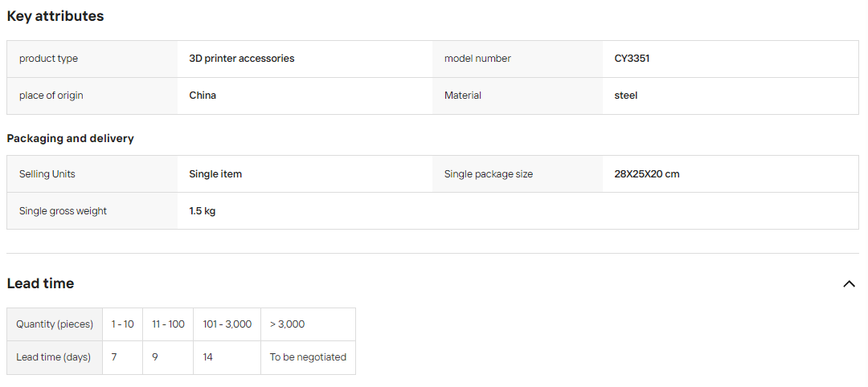Click the 11 - 100 quantity cell
The height and width of the screenshot is (387, 868).
pyautogui.click(x=168, y=324)
